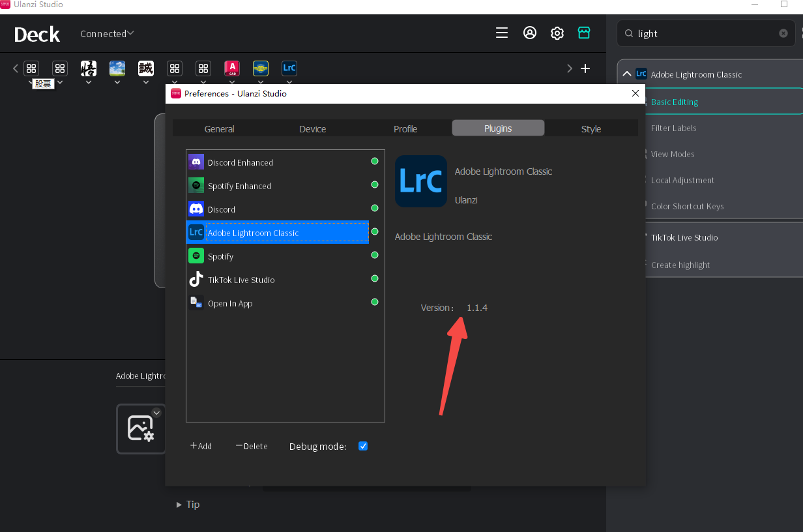This screenshot has width=803, height=532.
Task: Open the dropdown arrow under the LrC profile
Action: pos(289,82)
